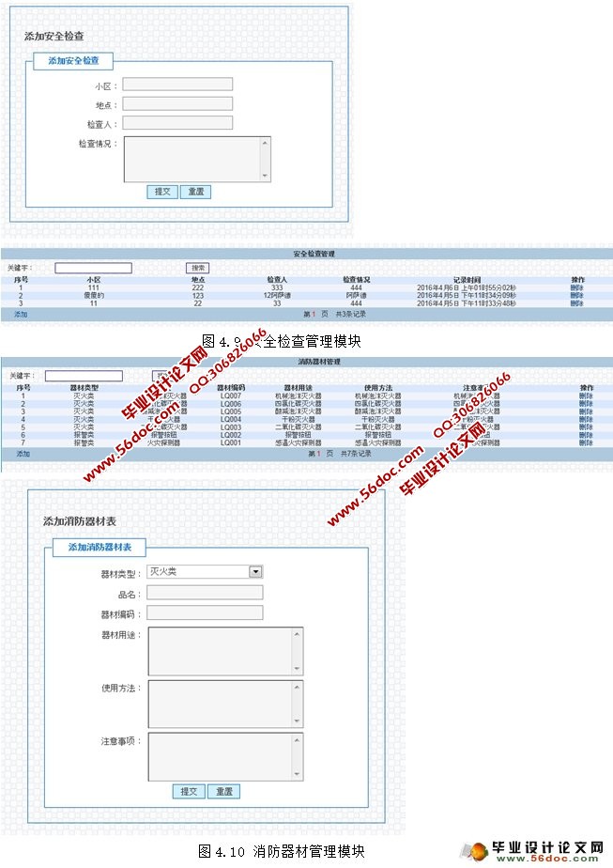Viewport: 613px width, 868px height.
Task: Click the 器材用途 column header
Action: pyautogui.click(x=299, y=388)
